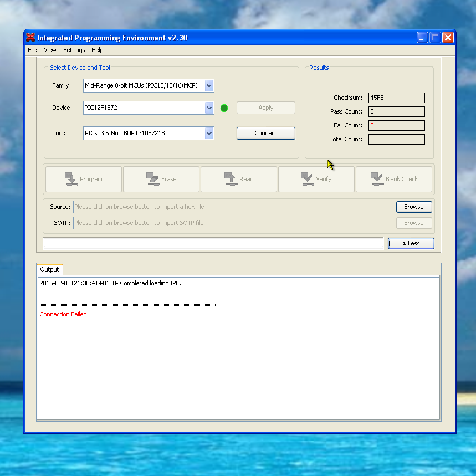This screenshot has height=476, width=476.
Task: Click the red Fail Count value
Action: coord(372,125)
